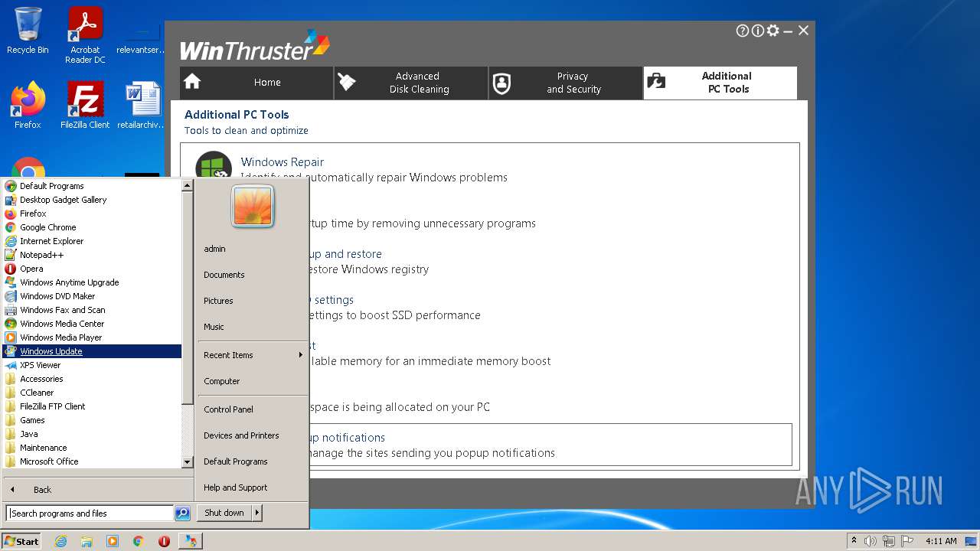Click the WinThruster info icon

[758, 31]
